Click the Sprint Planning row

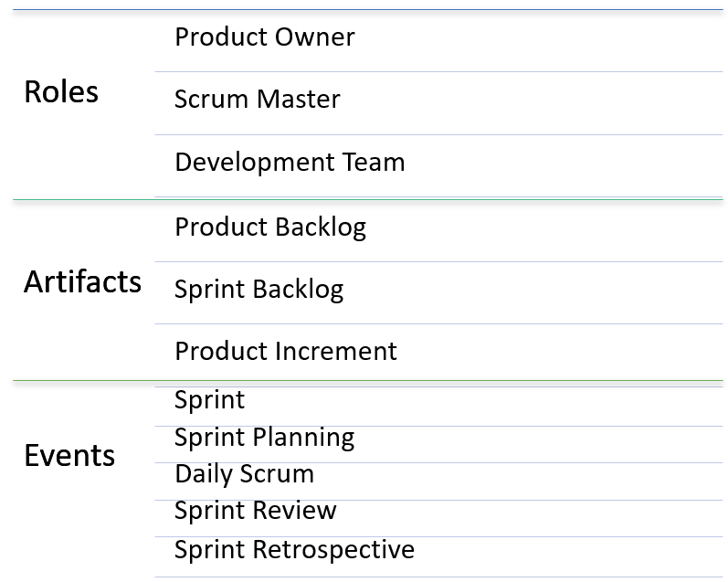[264, 438]
